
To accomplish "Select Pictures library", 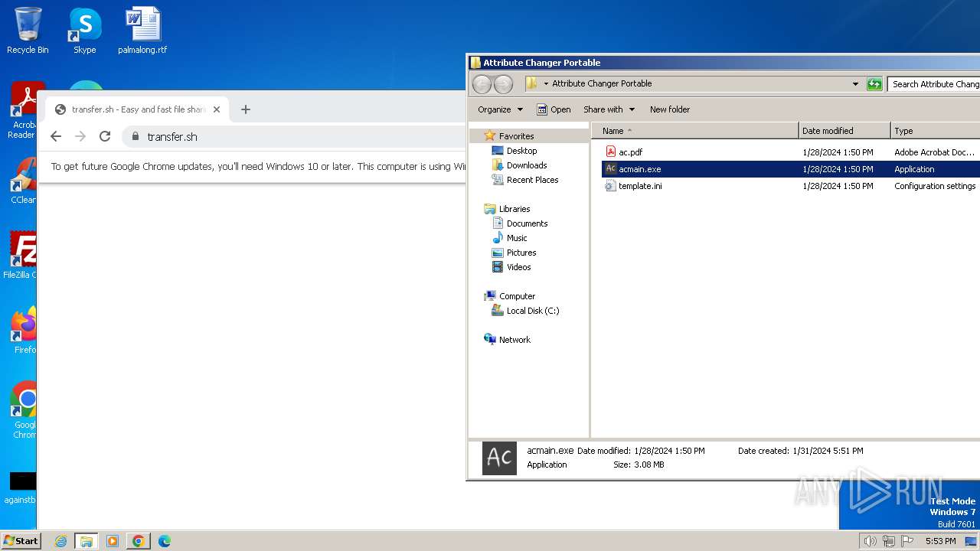I will click(x=521, y=253).
